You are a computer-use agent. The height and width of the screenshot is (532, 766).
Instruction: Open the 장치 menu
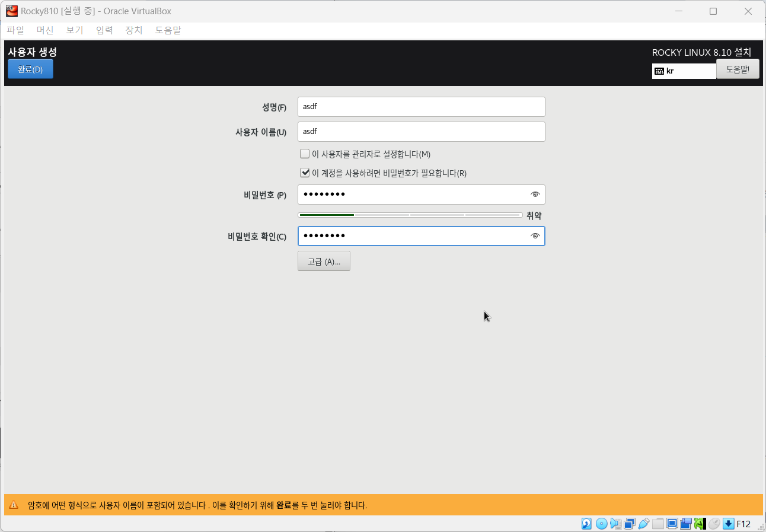point(134,30)
